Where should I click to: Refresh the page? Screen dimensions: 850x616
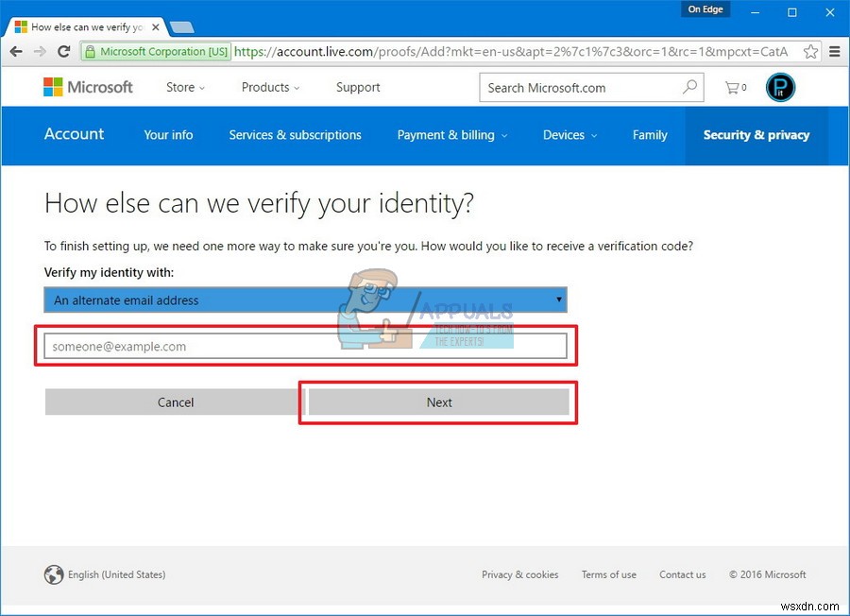coord(63,52)
